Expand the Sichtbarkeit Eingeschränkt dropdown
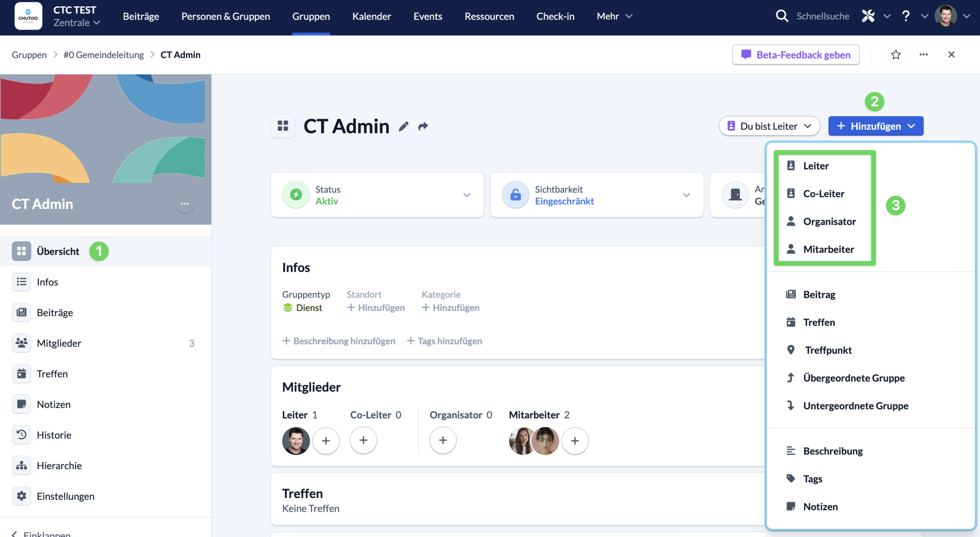980x537 pixels. click(686, 195)
